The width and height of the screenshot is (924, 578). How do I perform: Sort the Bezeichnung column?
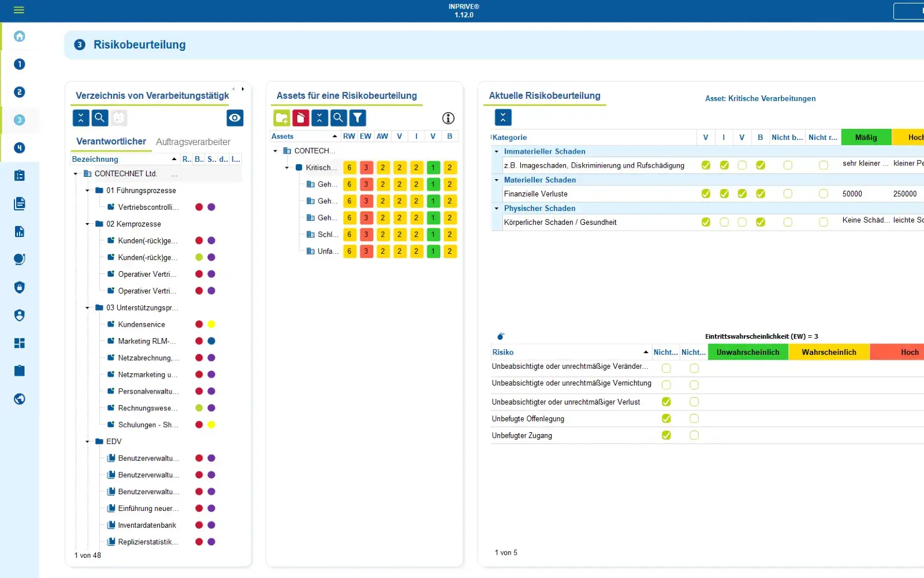(95, 159)
